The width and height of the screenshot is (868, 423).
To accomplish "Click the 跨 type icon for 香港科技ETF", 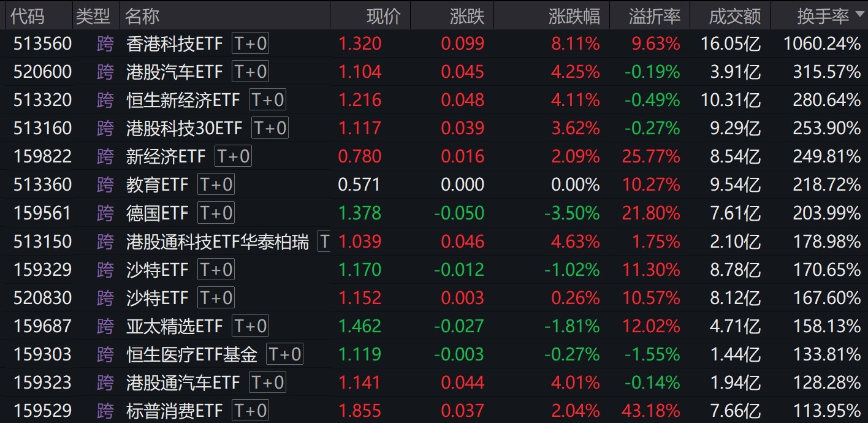I will 105,44.
